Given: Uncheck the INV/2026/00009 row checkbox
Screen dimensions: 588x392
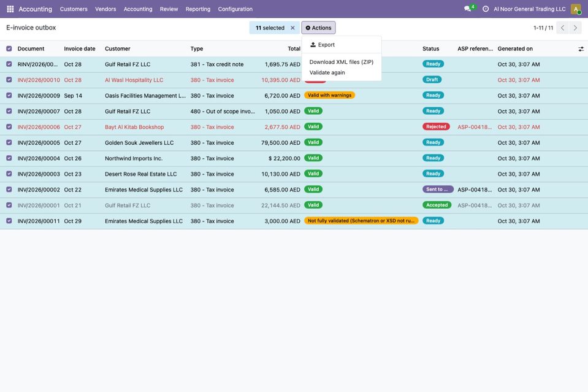Looking at the screenshot, I should (9, 96).
